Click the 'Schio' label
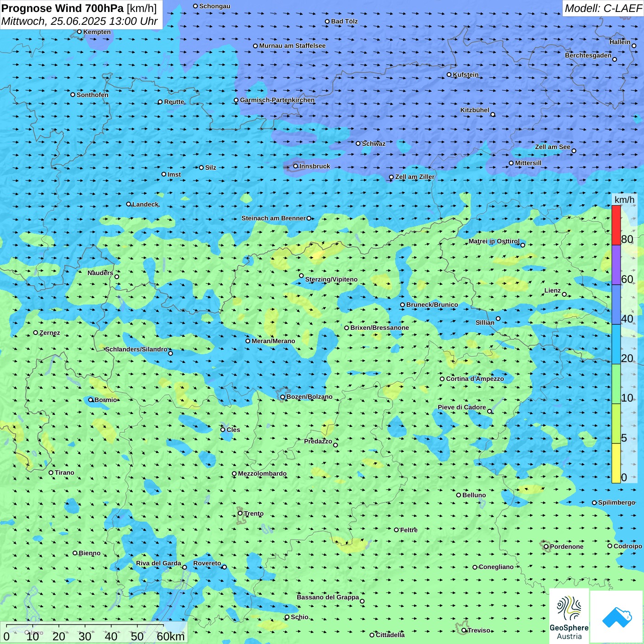644x644 pixels. (x=299, y=617)
